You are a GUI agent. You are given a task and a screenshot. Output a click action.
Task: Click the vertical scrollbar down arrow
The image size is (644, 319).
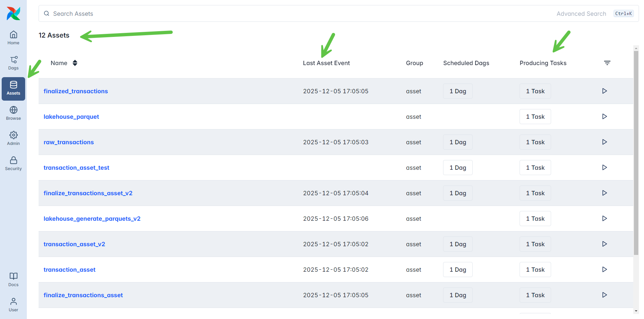[x=636, y=311]
